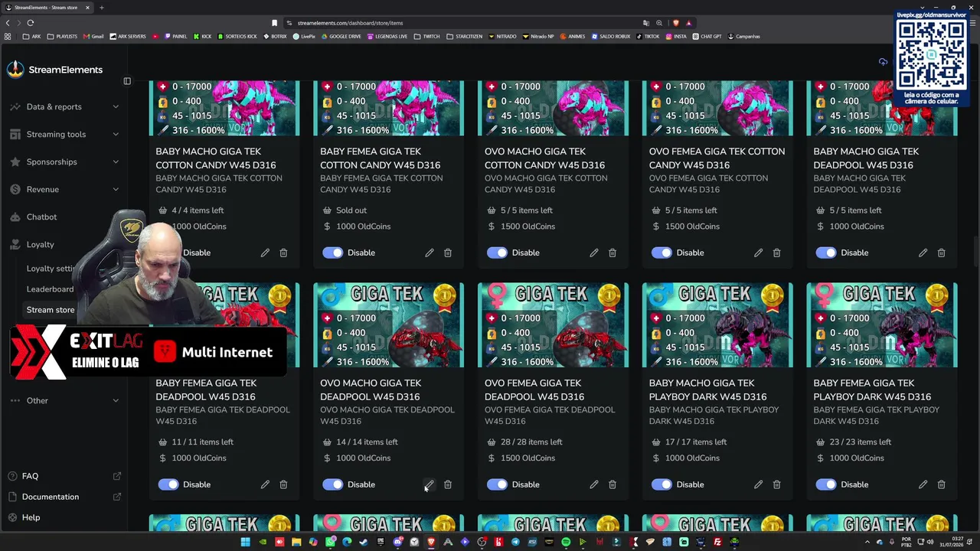The image size is (980, 551).
Task: Open the CHAT GPT bookmark
Action: [x=707, y=36]
